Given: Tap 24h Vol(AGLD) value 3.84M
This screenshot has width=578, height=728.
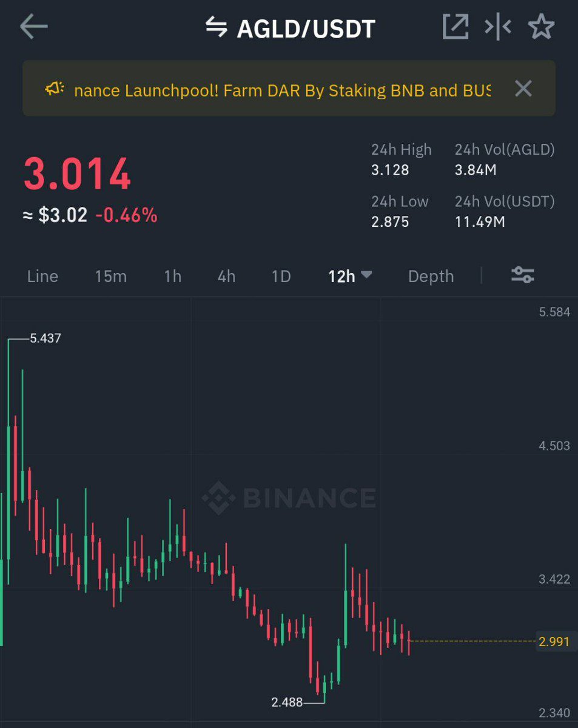Looking at the screenshot, I should pos(476,170).
